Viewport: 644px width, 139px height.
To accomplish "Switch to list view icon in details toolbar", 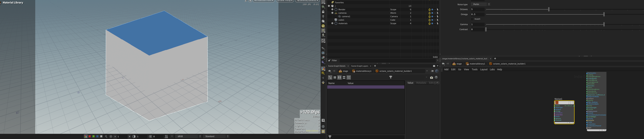I will click(x=335, y=78).
